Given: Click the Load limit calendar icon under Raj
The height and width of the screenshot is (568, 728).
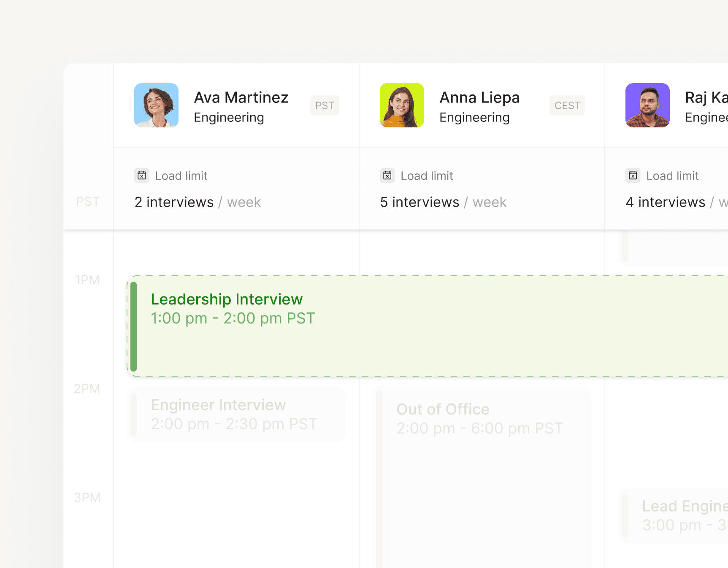Looking at the screenshot, I should tap(633, 175).
